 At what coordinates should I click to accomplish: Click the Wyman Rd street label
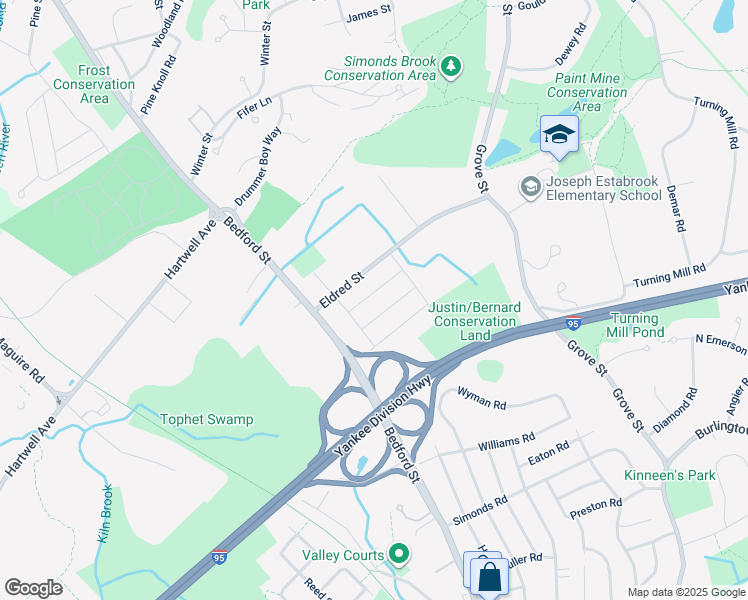pos(481,398)
